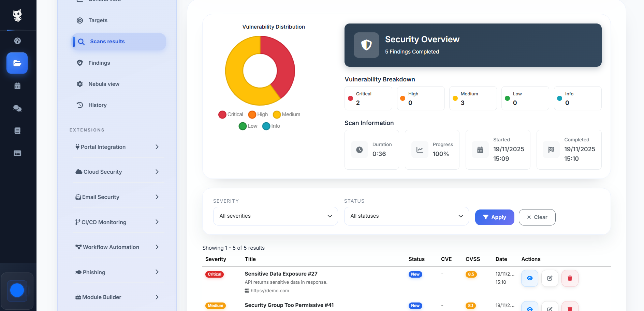Edit Sensitive Data Exposure #27 via pencil icon
The height and width of the screenshot is (311, 644).
pos(550,278)
